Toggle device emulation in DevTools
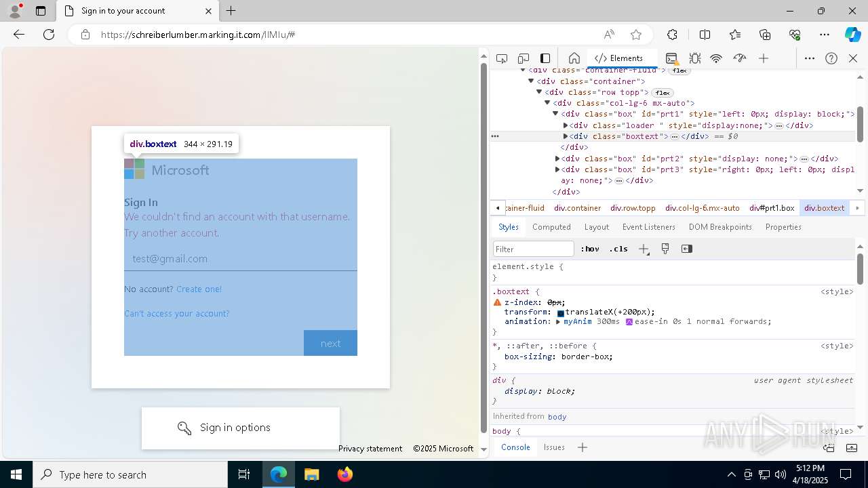The height and width of the screenshot is (488, 868). tap(524, 58)
